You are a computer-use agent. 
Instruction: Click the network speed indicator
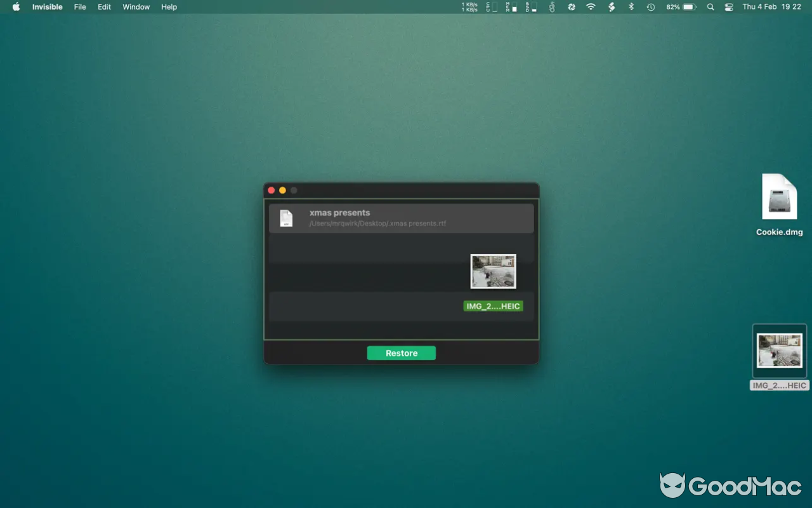[x=469, y=7]
